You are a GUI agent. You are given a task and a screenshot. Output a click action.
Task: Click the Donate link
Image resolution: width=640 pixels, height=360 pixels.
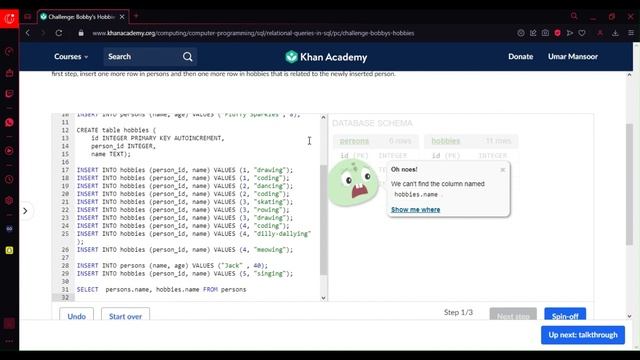pyautogui.click(x=520, y=57)
